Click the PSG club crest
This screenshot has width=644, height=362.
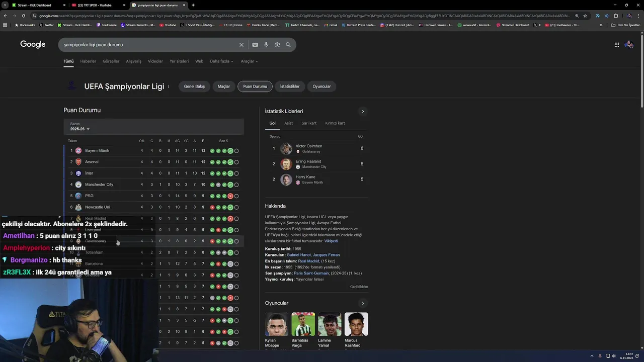tap(78, 196)
